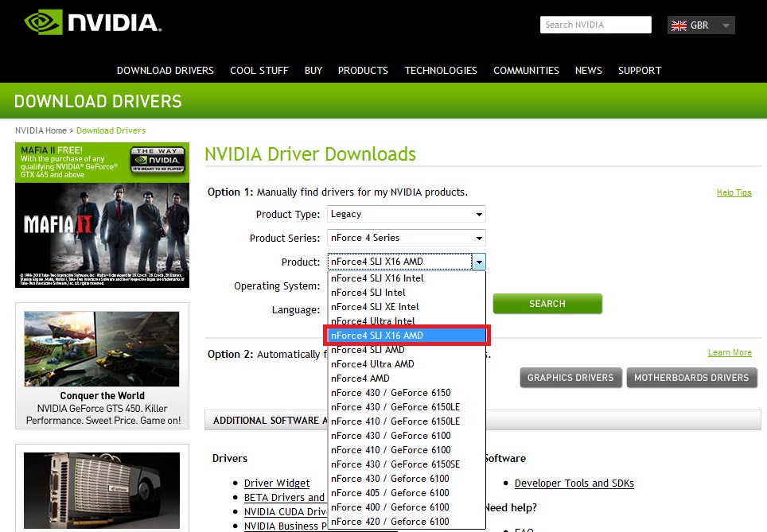Image resolution: width=767 pixels, height=532 pixels.
Task: Click the UK flag icon beside GBR
Action: tap(679, 25)
